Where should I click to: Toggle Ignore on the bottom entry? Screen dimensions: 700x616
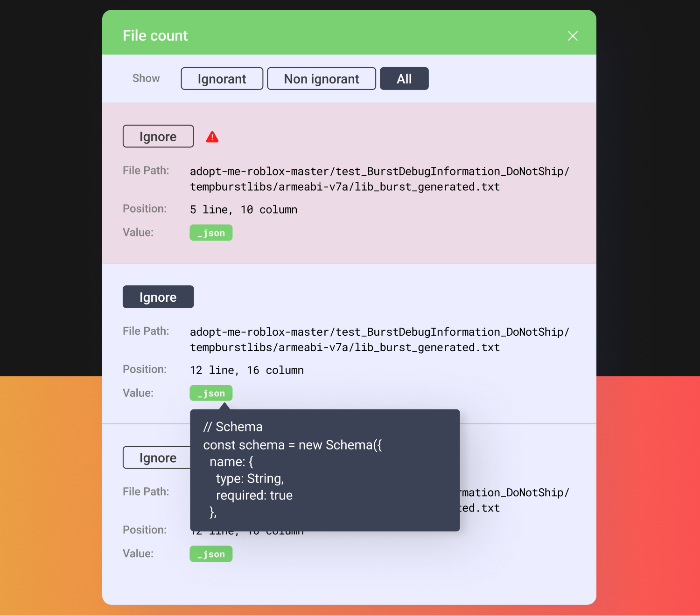click(156, 458)
